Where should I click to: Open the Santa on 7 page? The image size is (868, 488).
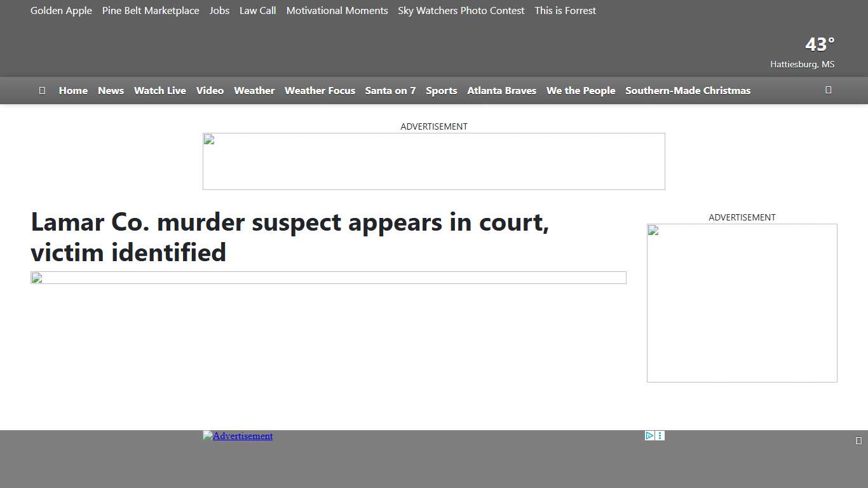(390, 90)
